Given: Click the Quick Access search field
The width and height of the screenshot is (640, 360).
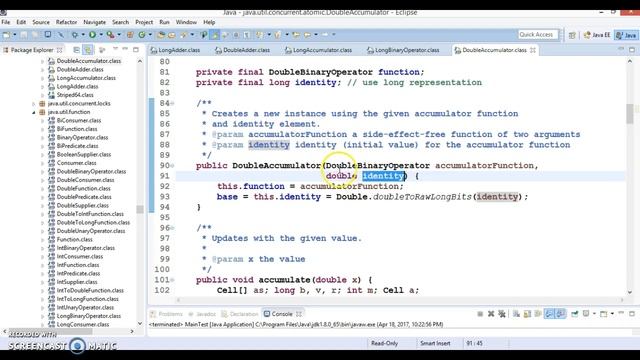Looking at the screenshot, I should tap(538, 35).
